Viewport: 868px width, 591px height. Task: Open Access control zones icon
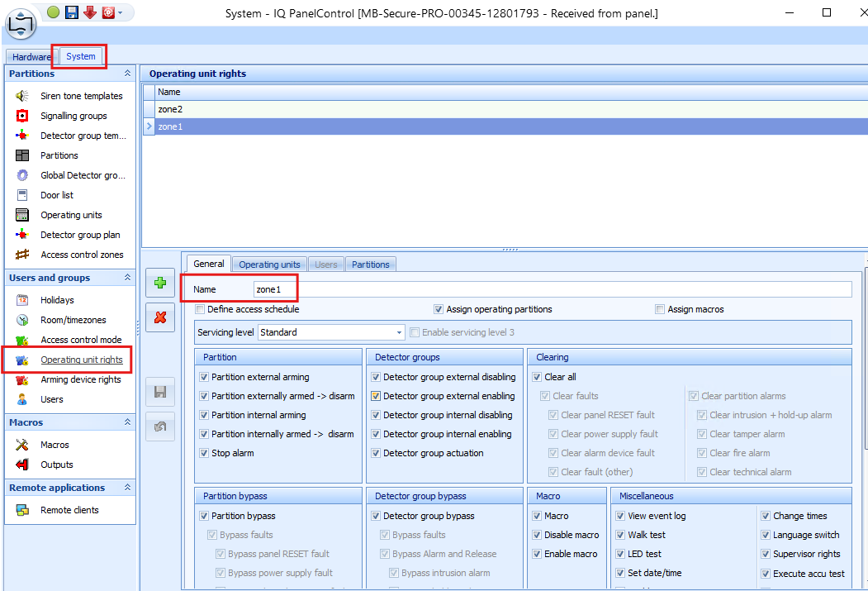[22, 255]
